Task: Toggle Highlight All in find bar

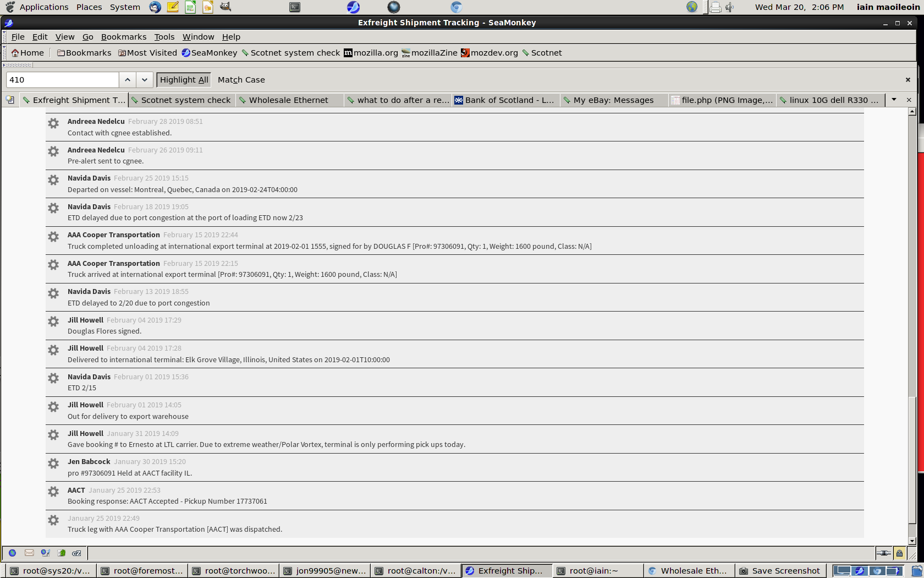Action: click(184, 80)
